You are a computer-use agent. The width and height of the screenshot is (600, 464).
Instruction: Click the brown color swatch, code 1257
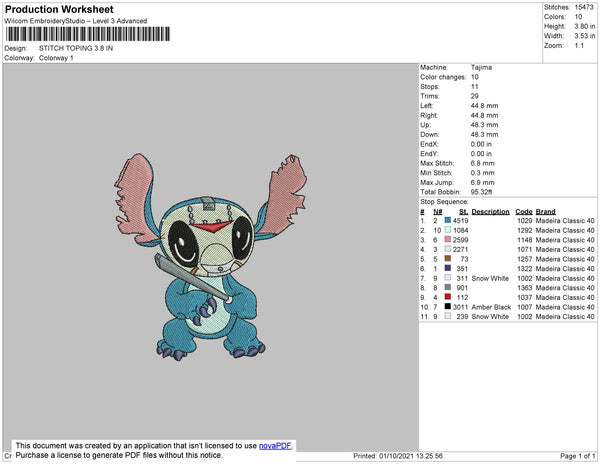pos(448,259)
